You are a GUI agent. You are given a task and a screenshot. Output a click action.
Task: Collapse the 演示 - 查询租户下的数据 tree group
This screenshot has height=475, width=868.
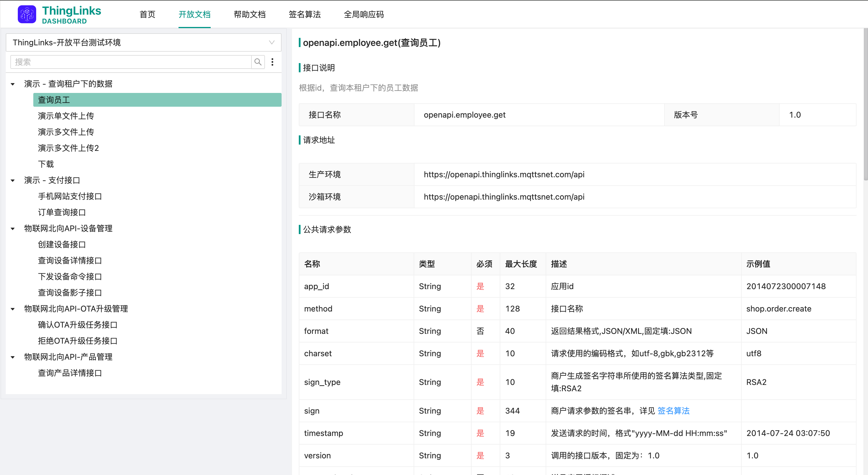point(13,84)
